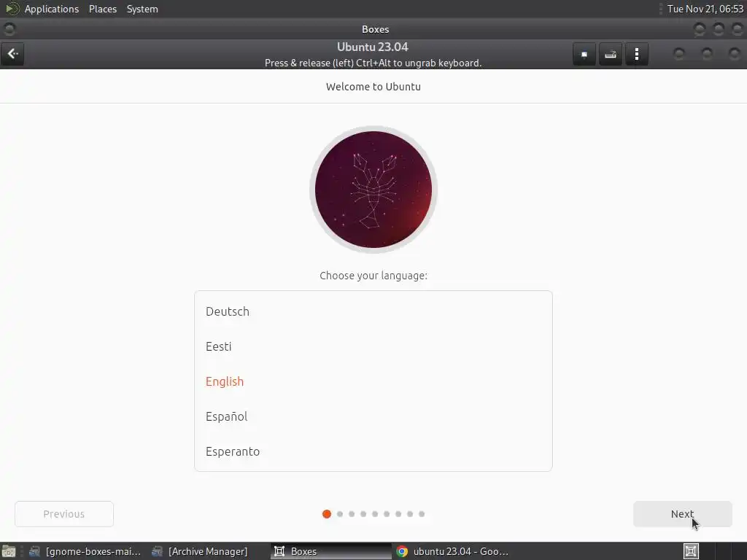
Task: Click the Previous button
Action: (64, 514)
